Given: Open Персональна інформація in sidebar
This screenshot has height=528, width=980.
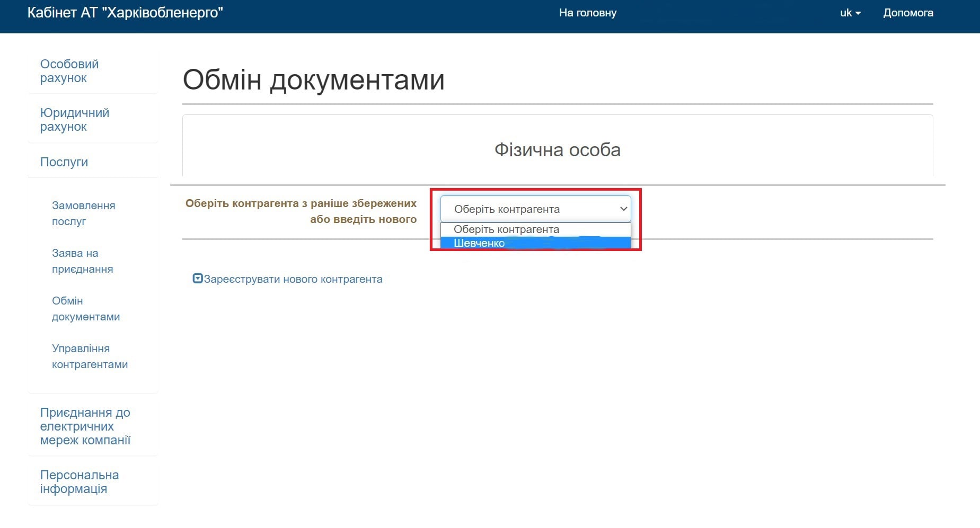Looking at the screenshot, I should point(80,482).
